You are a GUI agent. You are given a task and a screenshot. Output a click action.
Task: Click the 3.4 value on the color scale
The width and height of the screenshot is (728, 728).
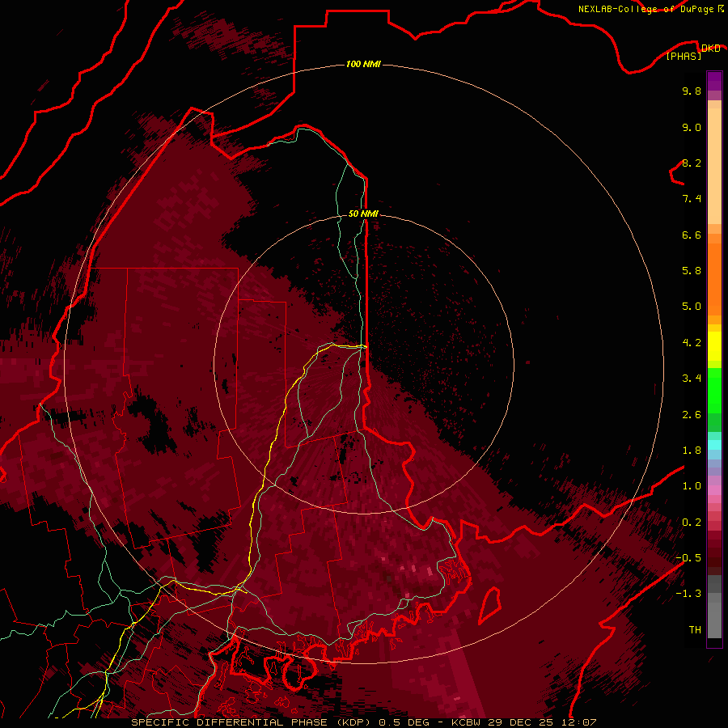click(x=692, y=379)
